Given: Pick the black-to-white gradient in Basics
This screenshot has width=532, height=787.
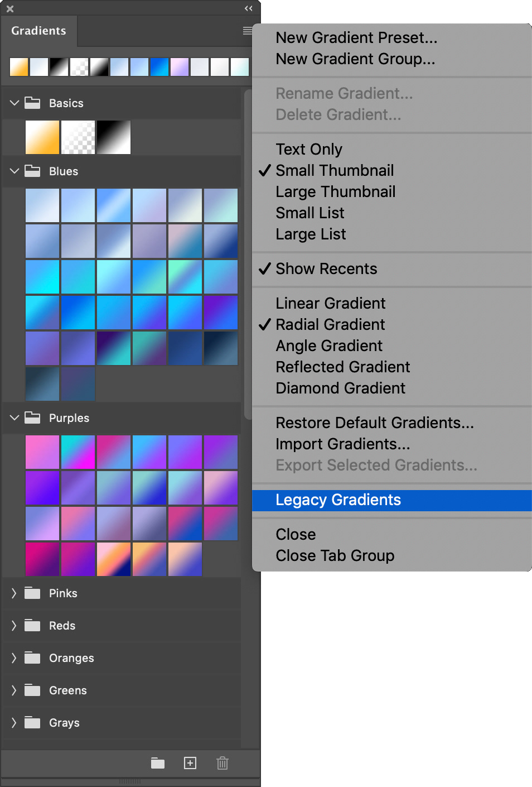Looking at the screenshot, I should click(114, 137).
